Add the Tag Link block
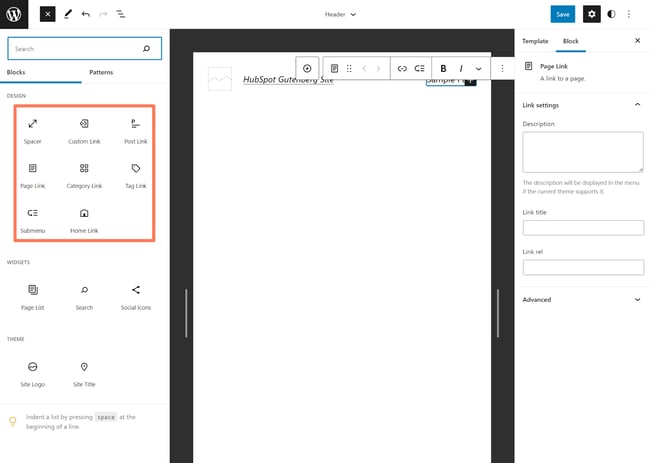The height and width of the screenshot is (463, 650). click(136, 175)
